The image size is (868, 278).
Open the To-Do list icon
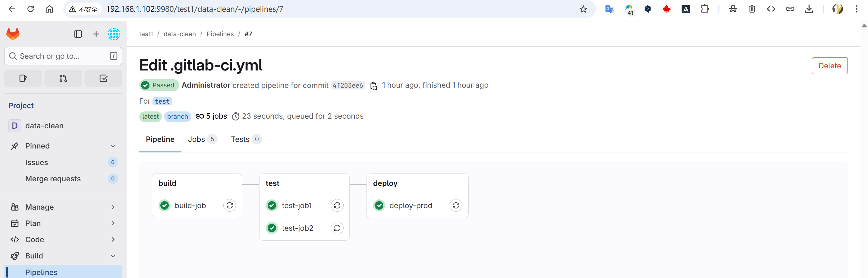tap(103, 78)
